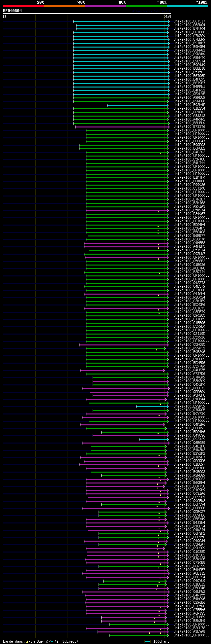
Task: Click the cyan ~100% identity color segment
Action: [187, 6]
